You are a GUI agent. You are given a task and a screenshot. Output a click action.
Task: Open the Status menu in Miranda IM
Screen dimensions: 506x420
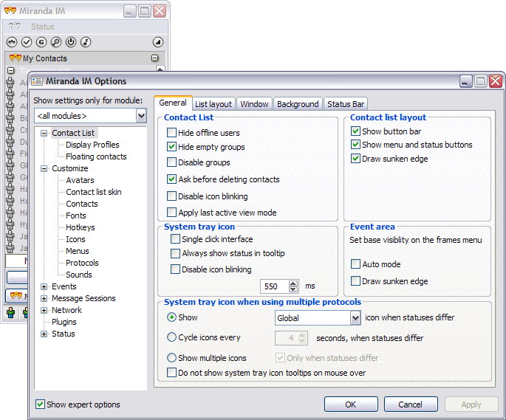(x=43, y=27)
